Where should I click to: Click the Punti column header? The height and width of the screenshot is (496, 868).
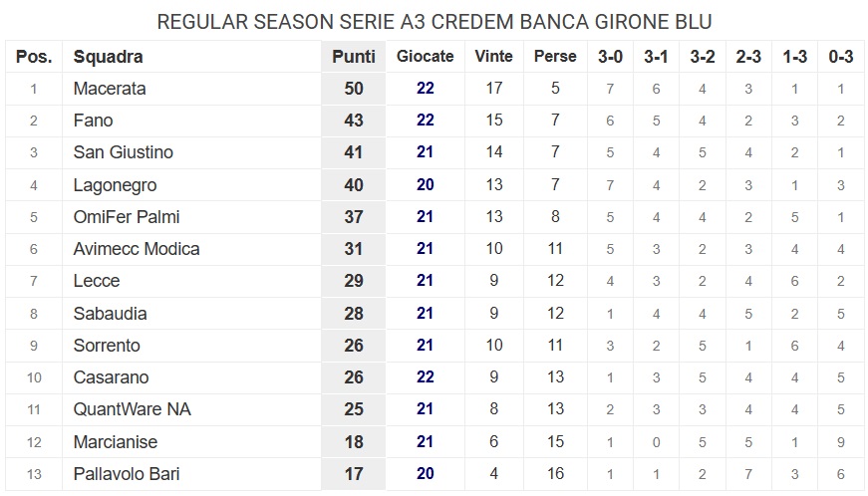[354, 57]
